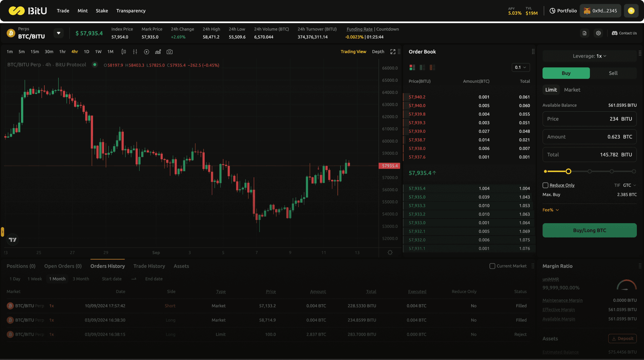Open the settings gear icon

(598, 33)
